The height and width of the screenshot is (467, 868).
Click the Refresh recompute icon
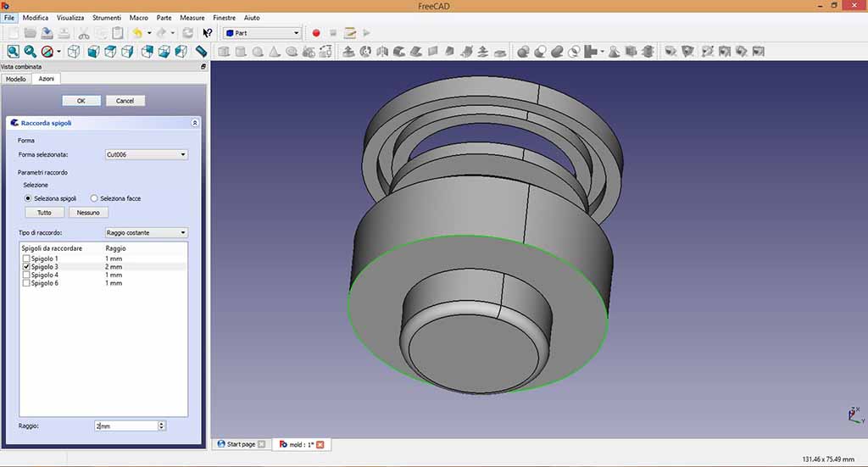(188, 33)
